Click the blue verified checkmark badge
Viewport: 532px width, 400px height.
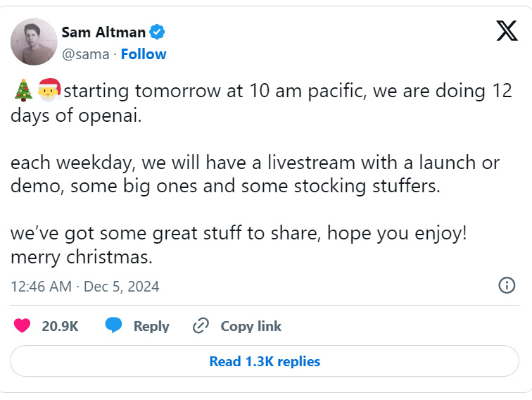click(158, 32)
